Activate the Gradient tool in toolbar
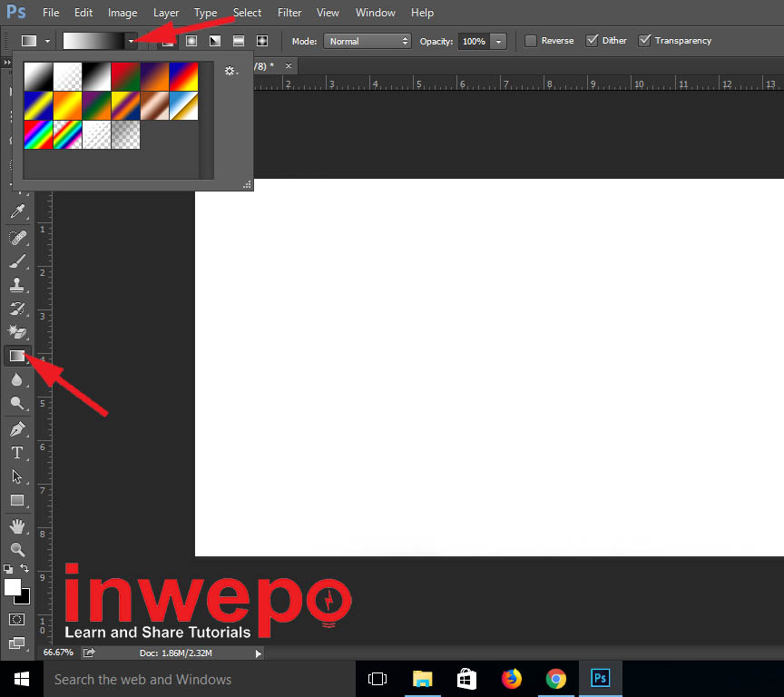 click(17, 356)
